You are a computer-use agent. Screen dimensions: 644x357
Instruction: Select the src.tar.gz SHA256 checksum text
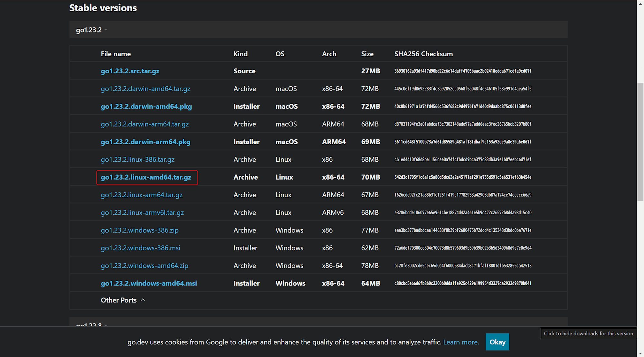[x=463, y=71]
